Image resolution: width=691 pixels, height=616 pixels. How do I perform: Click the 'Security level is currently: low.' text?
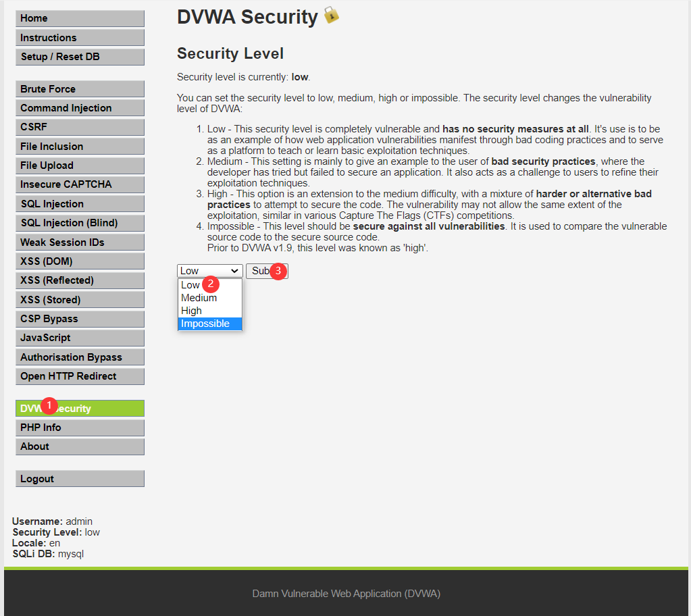coord(243,77)
